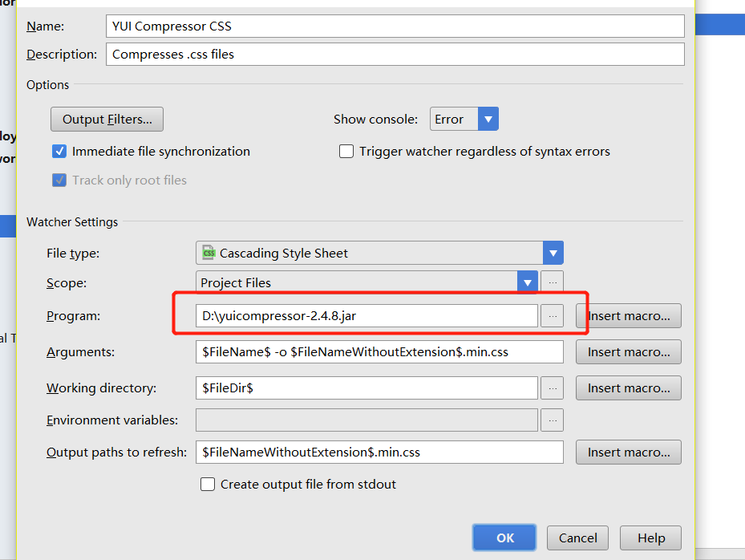Click the Program path field

point(366,315)
